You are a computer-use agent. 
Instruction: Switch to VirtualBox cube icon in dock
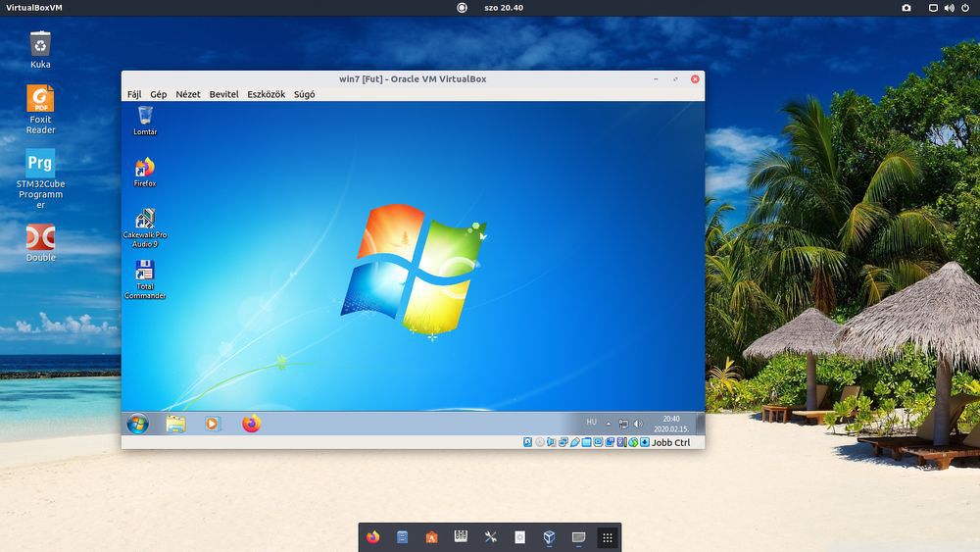pyautogui.click(x=550, y=537)
